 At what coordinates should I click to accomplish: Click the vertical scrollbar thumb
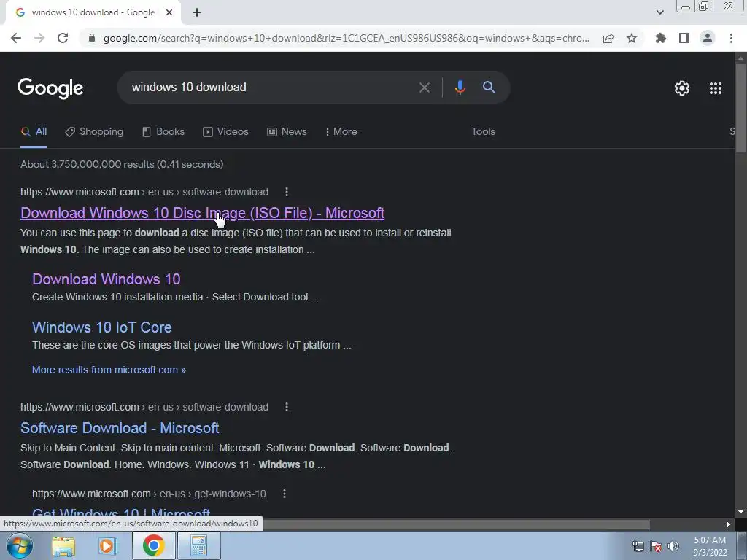point(740,108)
